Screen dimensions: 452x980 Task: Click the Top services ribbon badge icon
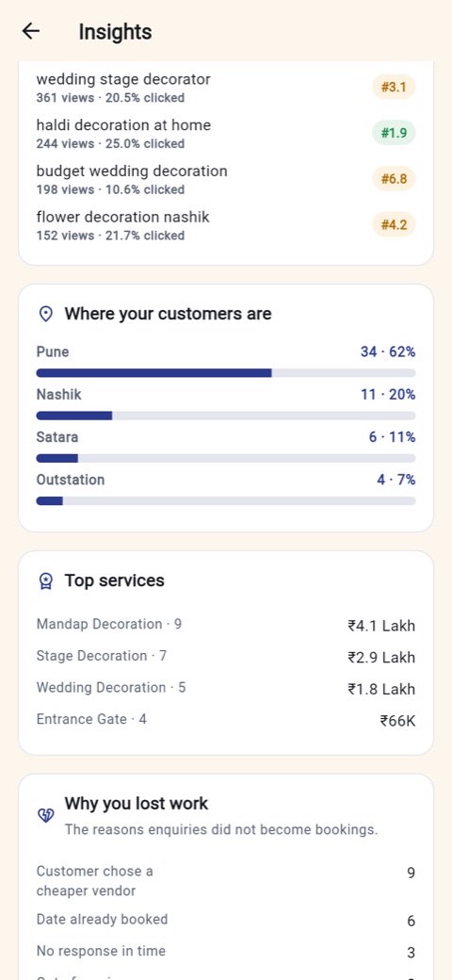coord(45,581)
